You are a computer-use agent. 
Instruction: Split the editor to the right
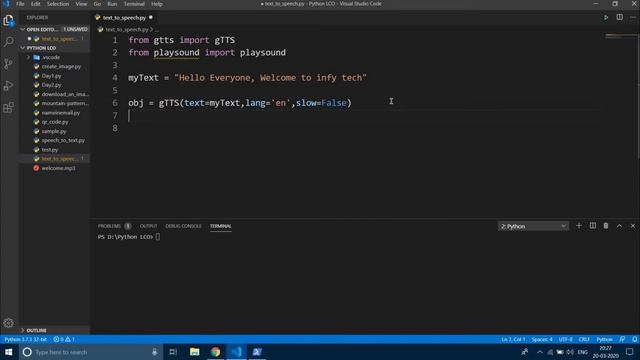[620, 18]
